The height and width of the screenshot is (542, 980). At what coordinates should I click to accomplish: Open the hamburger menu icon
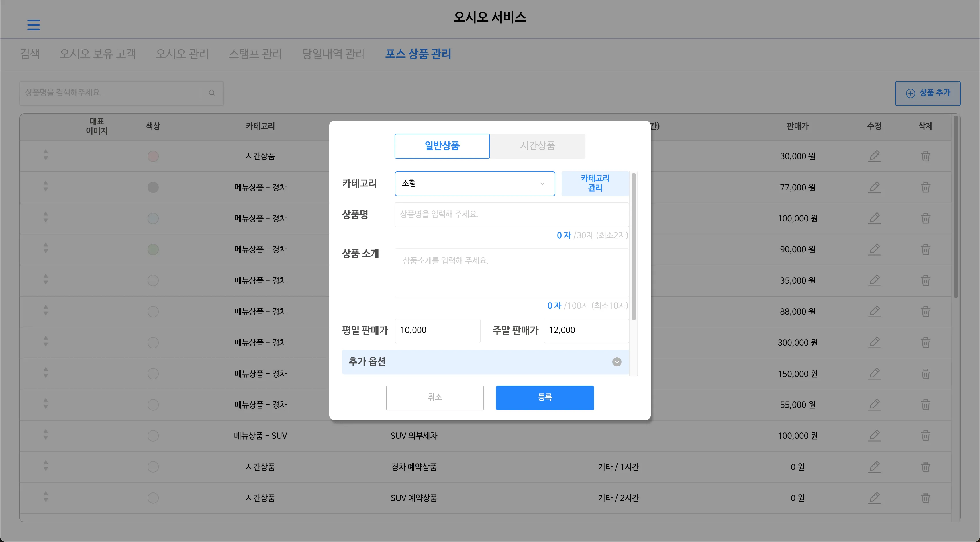(x=33, y=25)
